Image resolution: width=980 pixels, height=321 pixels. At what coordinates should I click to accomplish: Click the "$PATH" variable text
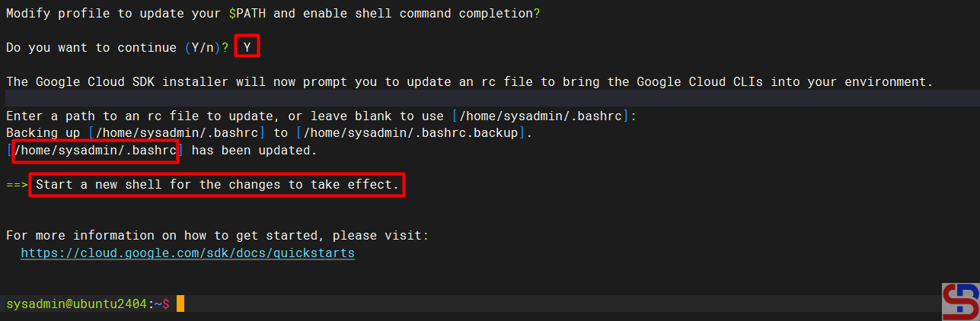pyautogui.click(x=228, y=14)
